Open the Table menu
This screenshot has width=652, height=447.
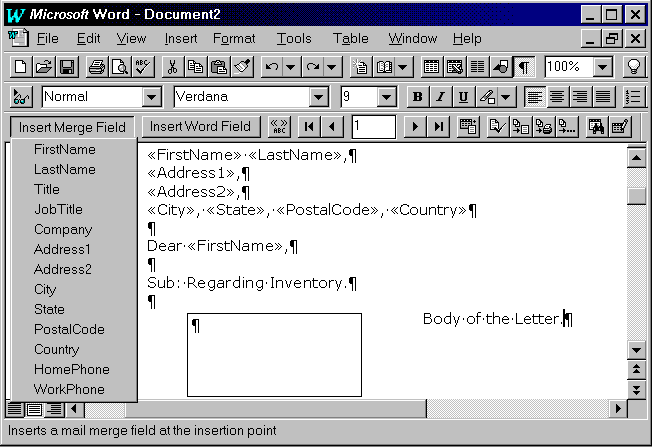coord(351,38)
